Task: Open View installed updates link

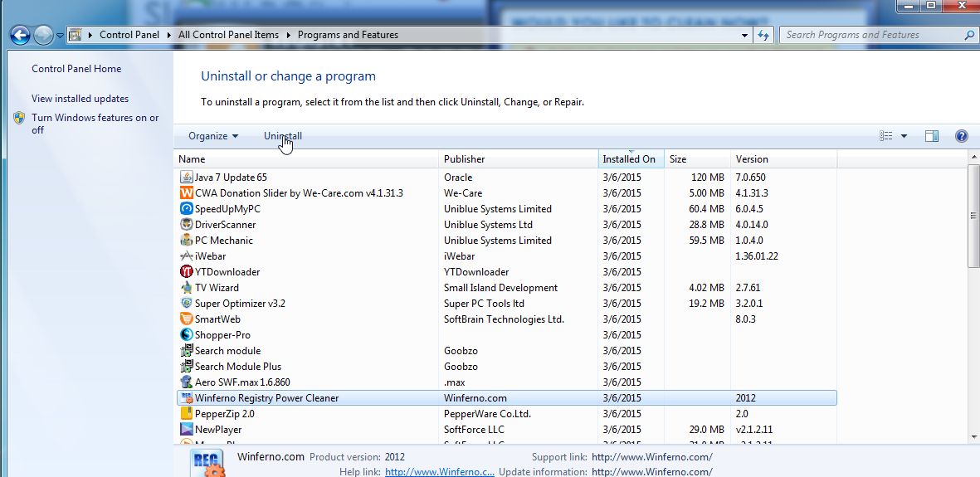Action: (x=80, y=99)
